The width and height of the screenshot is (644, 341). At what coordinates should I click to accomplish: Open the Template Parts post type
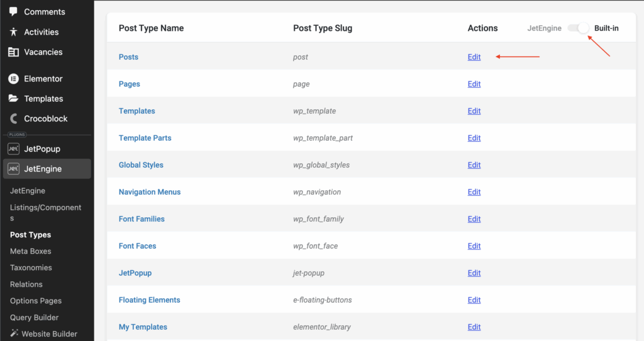pos(145,138)
